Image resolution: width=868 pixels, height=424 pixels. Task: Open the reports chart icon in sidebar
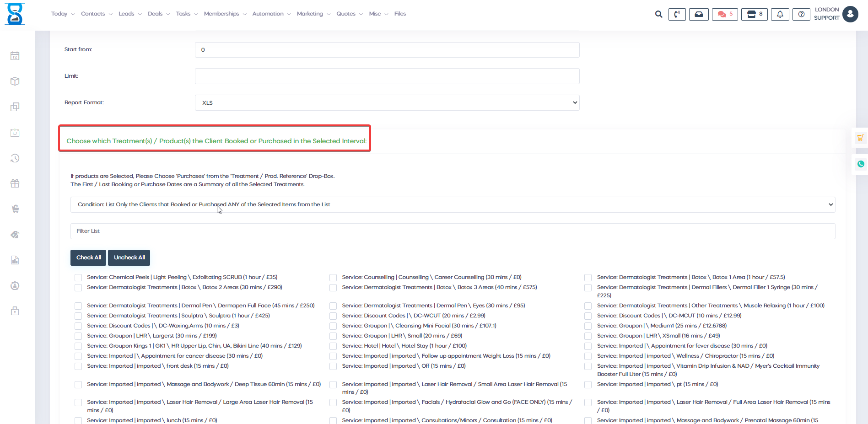pyautogui.click(x=15, y=260)
